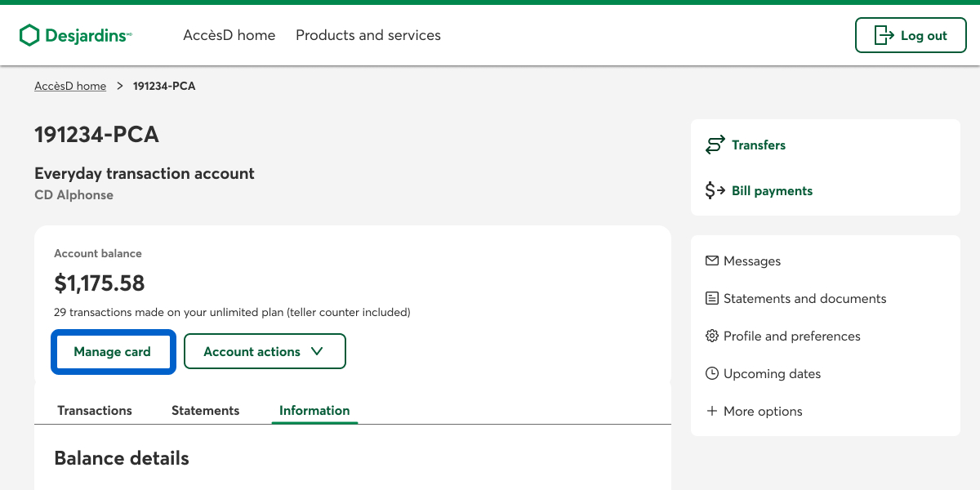Click the Everyday transaction account subtitle
The image size is (980, 490).
coord(145,173)
